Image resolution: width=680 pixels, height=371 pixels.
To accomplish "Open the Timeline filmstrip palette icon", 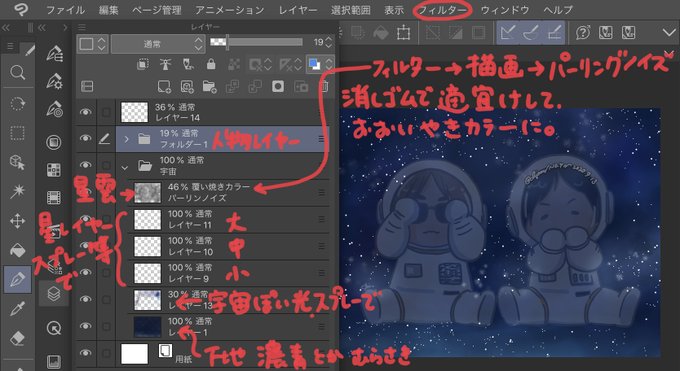I will [x=54, y=198].
